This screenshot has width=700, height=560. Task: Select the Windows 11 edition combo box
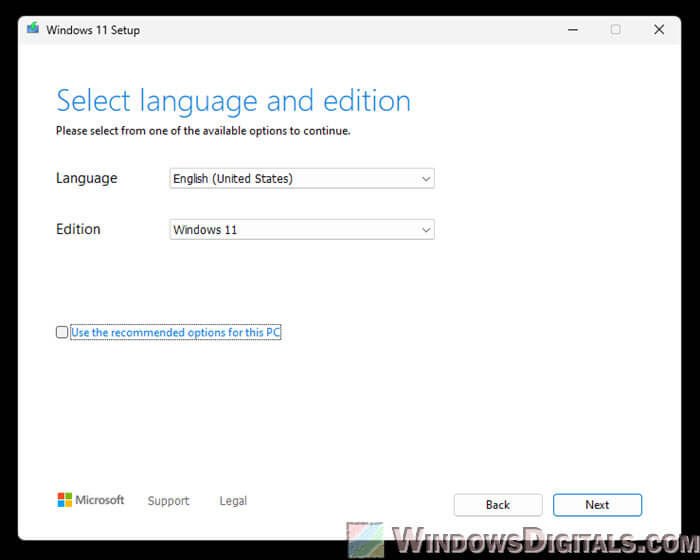(302, 230)
